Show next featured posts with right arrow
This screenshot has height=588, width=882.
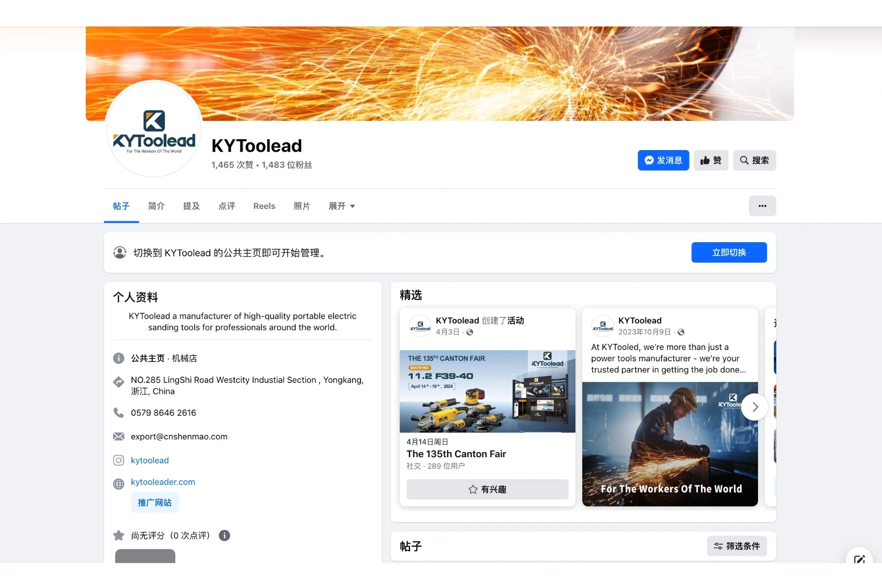(755, 407)
